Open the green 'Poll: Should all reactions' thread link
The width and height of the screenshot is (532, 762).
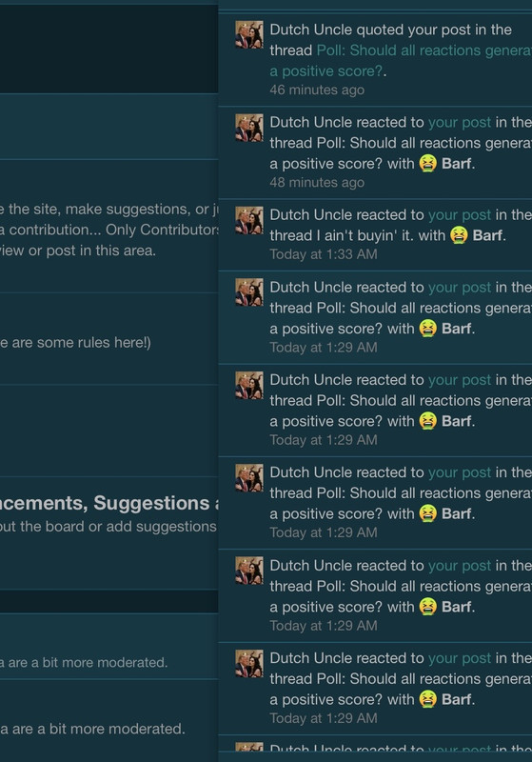pos(401,61)
